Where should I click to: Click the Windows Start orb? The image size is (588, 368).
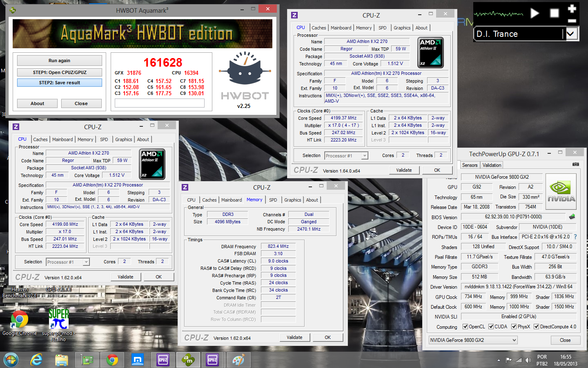click(11, 360)
